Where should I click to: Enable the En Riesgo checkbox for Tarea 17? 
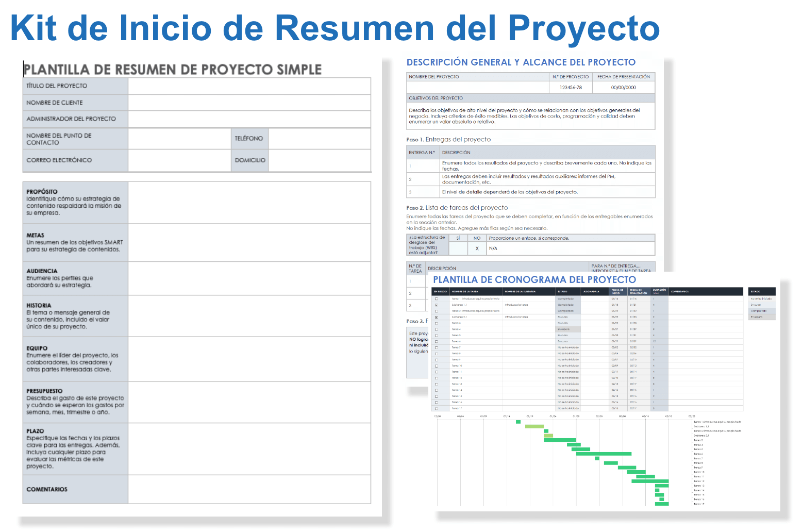coord(436,408)
